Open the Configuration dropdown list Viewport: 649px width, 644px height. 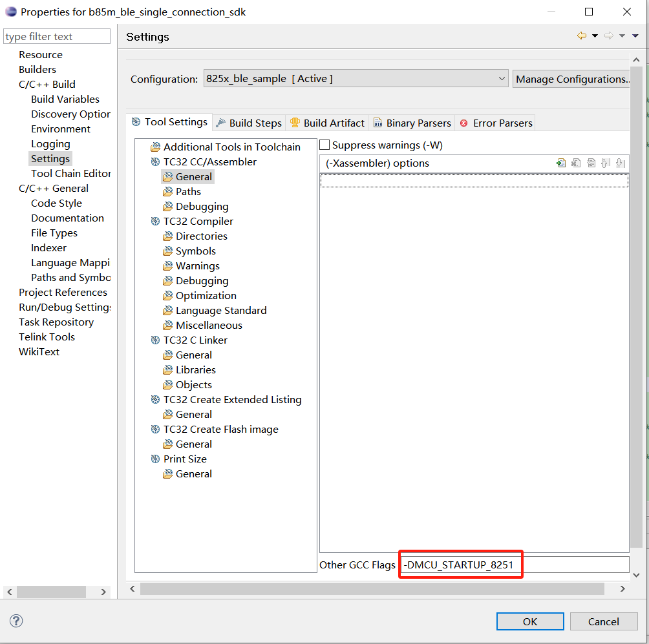pos(503,78)
